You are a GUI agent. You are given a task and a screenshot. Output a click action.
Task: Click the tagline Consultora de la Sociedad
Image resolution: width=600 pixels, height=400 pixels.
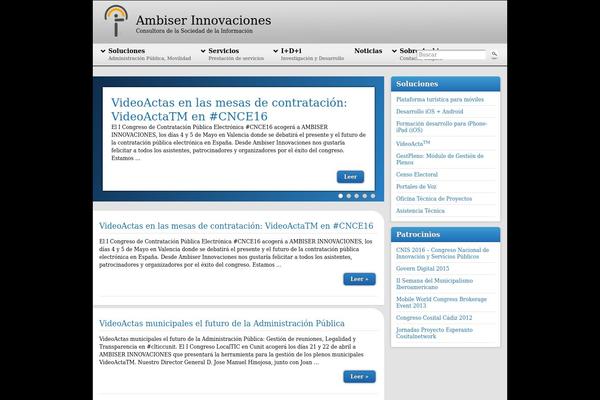(194, 31)
